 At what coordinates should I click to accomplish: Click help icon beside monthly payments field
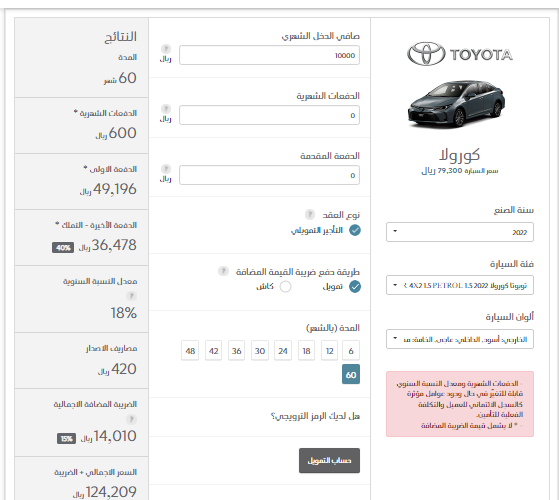(166, 109)
